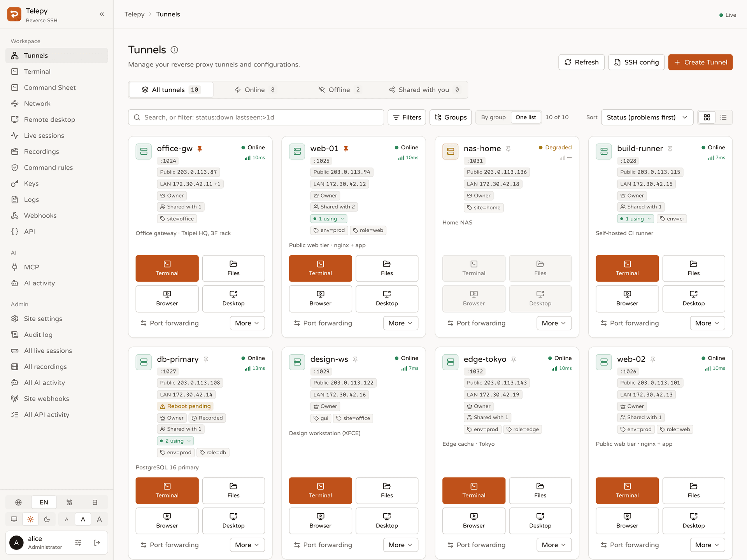Image resolution: width=747 pixels, height=560 pixels.
Task: Open Files for the office-gw tunnel
Action: (x=233, y=268)
